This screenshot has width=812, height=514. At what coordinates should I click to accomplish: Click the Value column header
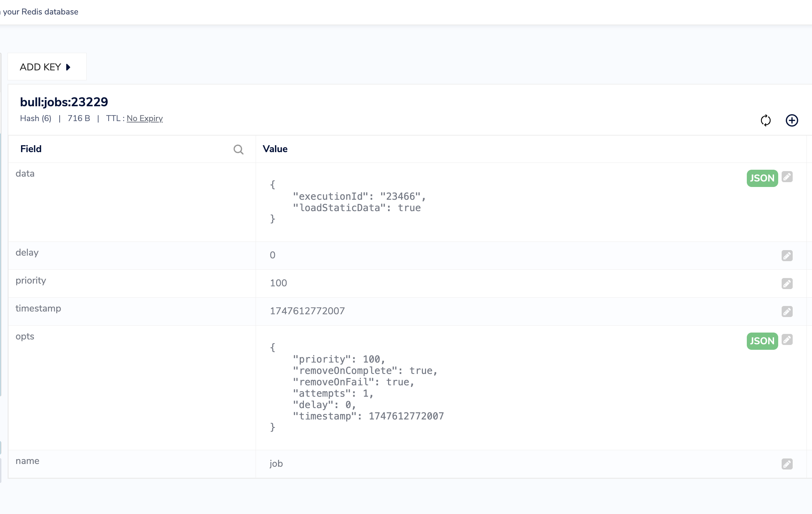(275, 149)
